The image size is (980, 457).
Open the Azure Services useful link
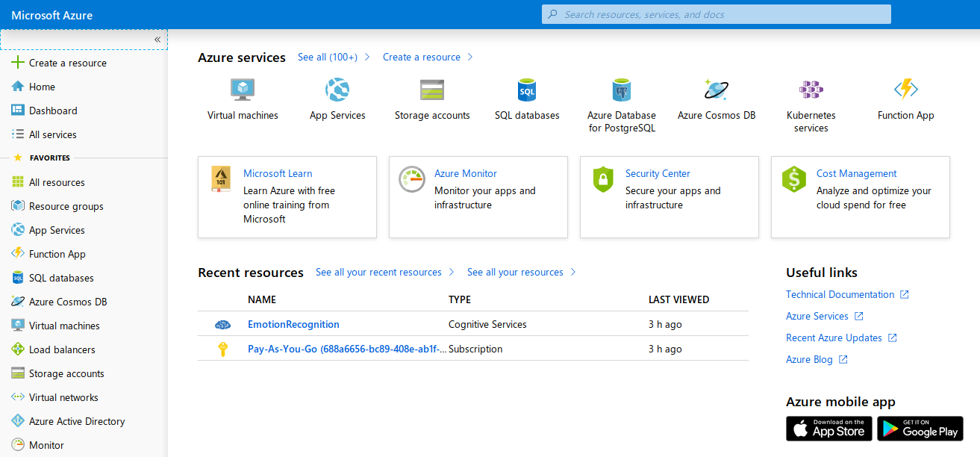[x=817, y=316]
